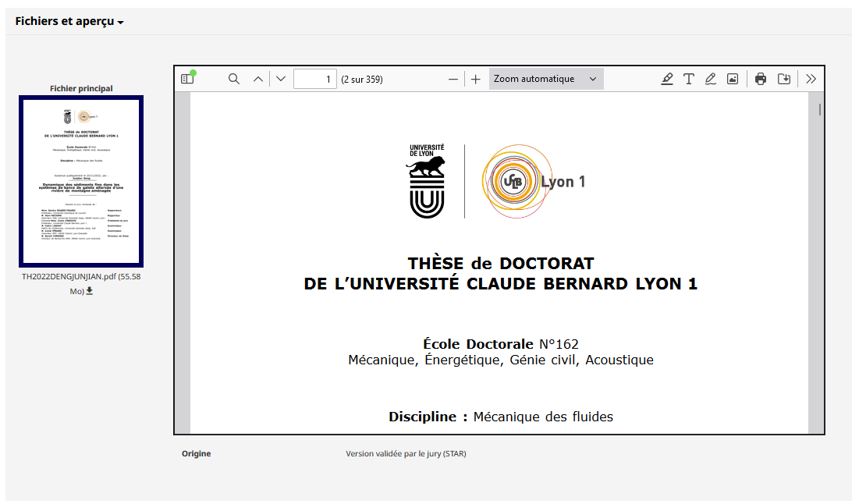
Task: Select the add text annotation tool
Action: pyautogui.click(x=689, y=79)
